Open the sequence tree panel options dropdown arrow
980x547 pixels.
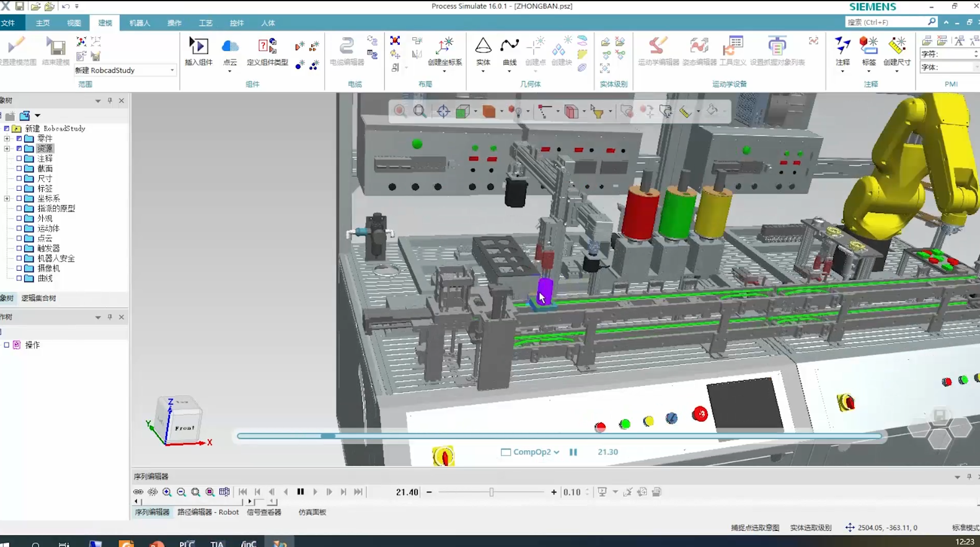[98, 318]
